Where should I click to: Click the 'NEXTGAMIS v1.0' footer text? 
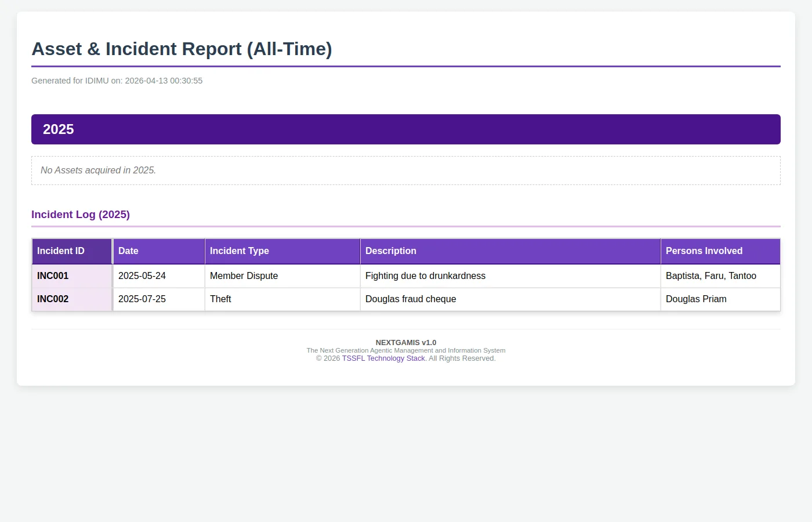[x=406, y=343]
